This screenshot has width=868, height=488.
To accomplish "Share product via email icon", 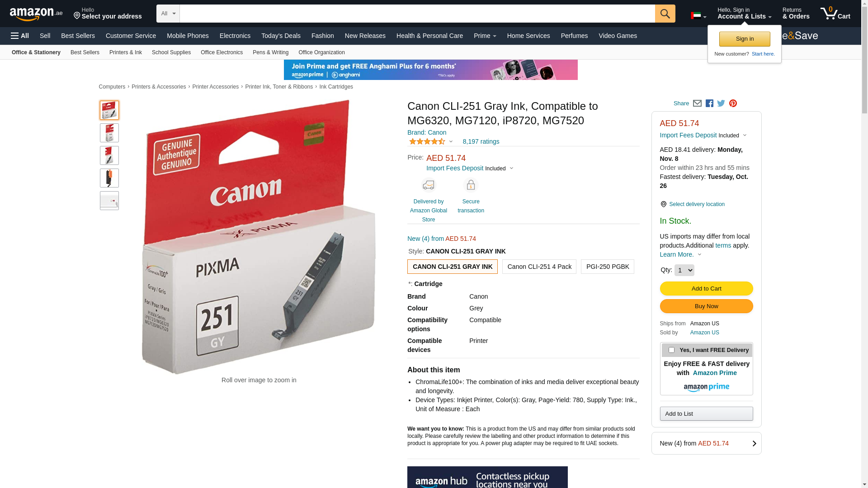I will tap(697, 103).
